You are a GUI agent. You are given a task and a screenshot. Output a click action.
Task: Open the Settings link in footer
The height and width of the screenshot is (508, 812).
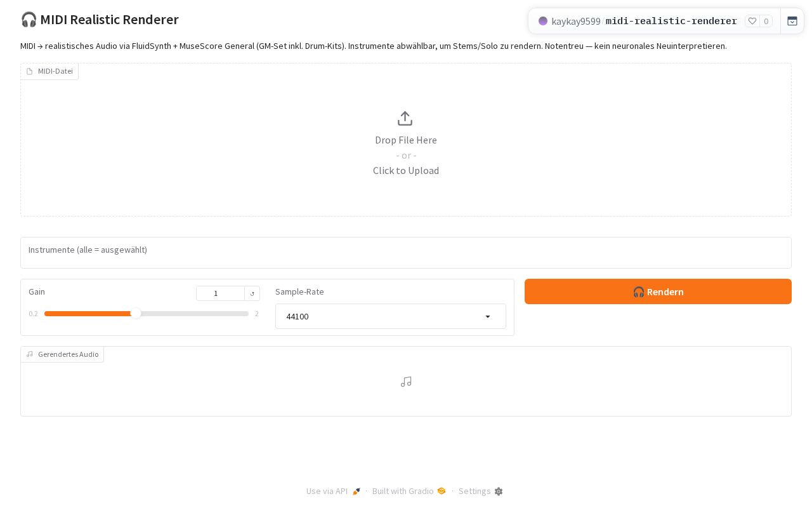[481, 491]
